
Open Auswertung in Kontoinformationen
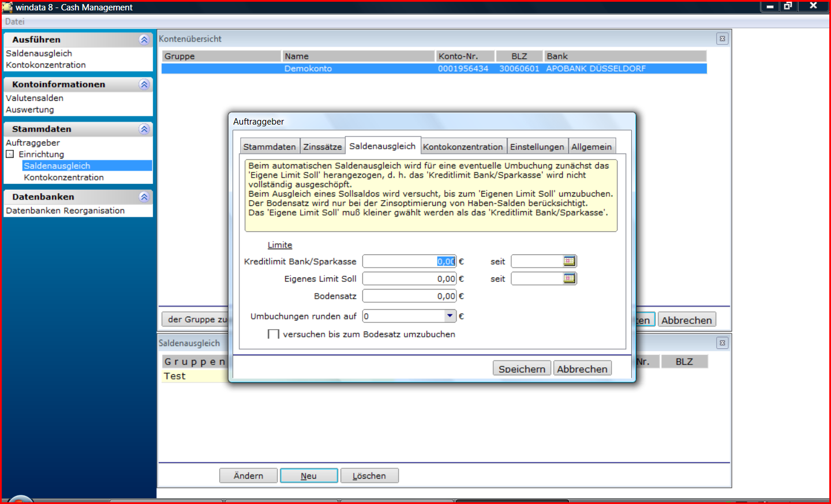tap(30, 110)
